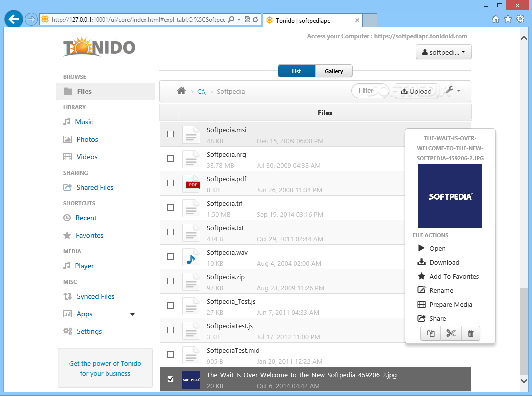
Task: Open the wrench tools dropdown
Action: click(x=453, y=90)
